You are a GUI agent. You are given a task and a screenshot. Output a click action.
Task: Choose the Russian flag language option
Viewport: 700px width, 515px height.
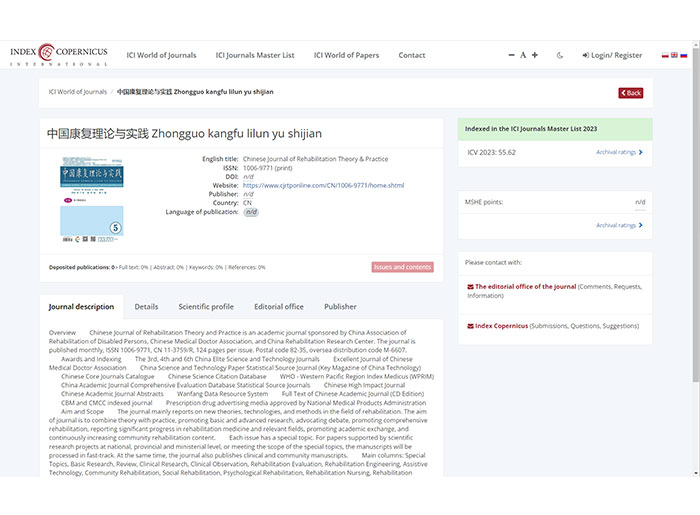point(684,55)
